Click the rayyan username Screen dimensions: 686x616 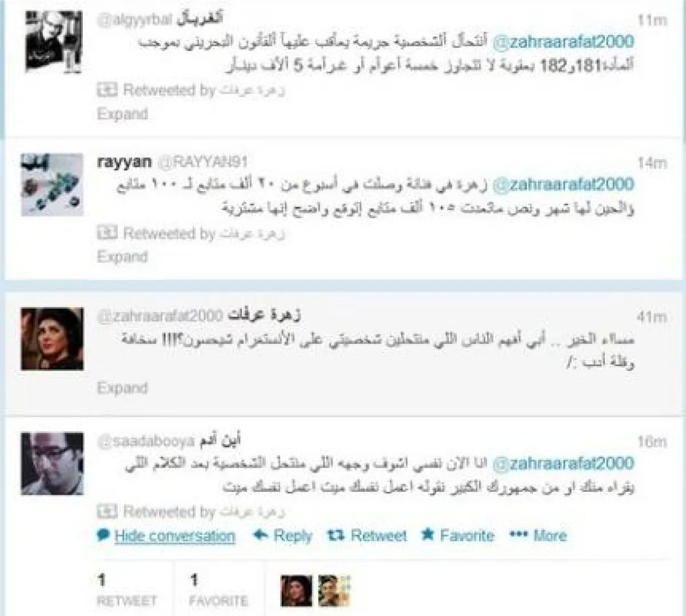[124, 162]
